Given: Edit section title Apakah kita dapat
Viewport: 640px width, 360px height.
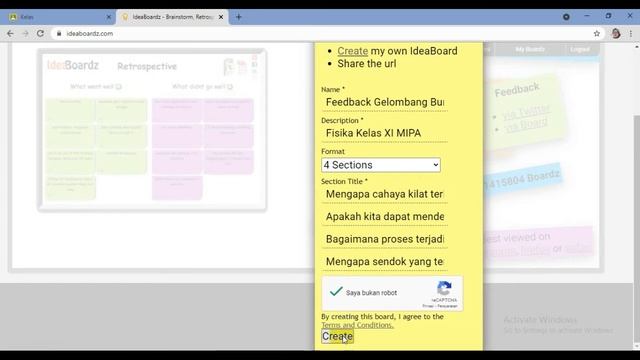Looking at the screenshot, I should coord(384,216).
